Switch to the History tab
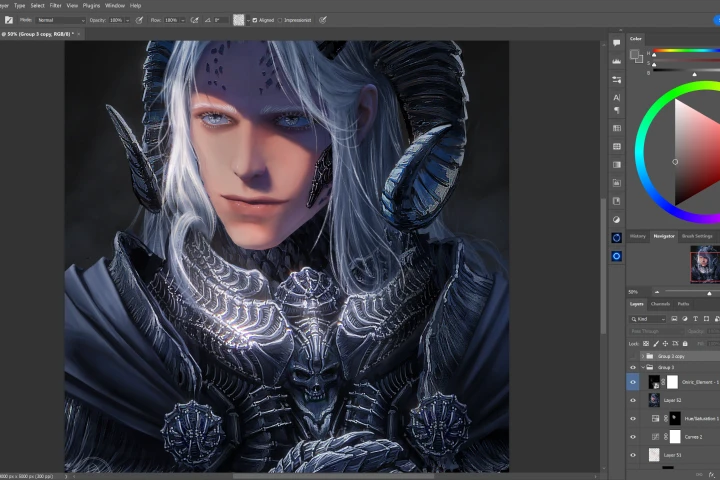 [637, 236]
